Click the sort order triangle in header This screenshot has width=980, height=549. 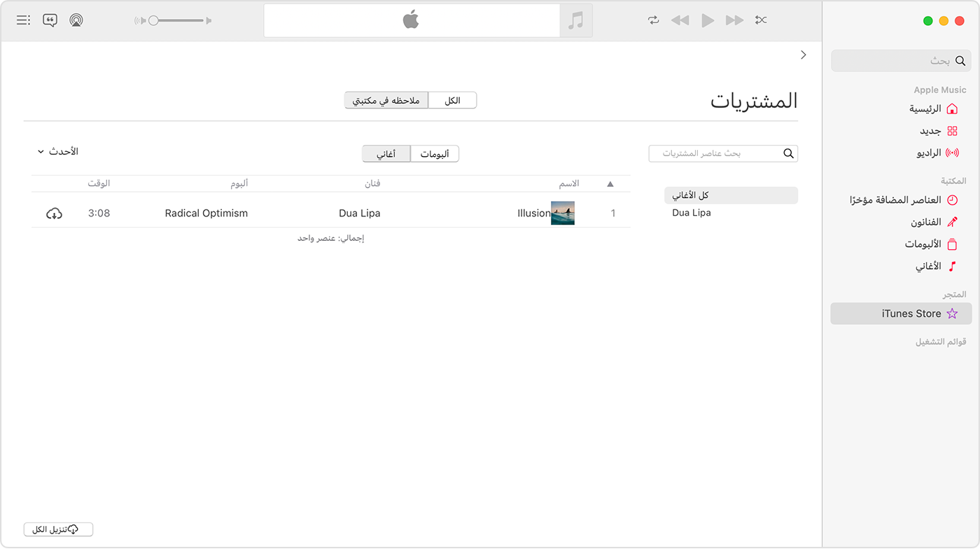(x=610, y=184)
